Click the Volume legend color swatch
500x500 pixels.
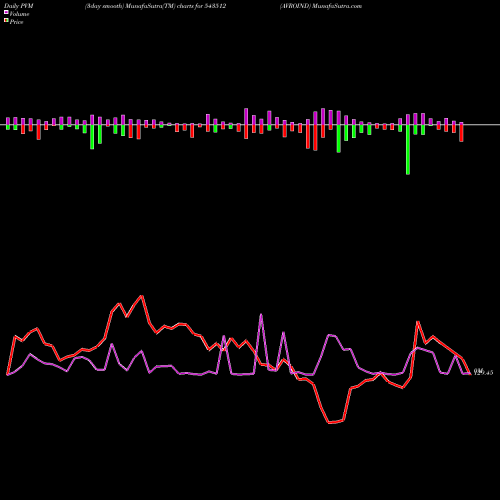tap(6, 12)
